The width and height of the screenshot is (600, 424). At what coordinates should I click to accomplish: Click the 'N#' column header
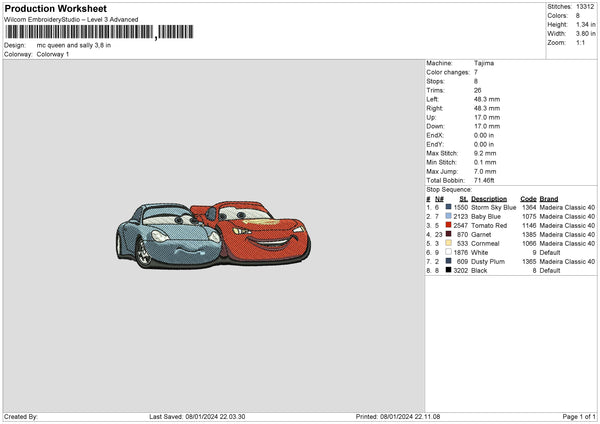pyautogui.click(x=439, y=199)
